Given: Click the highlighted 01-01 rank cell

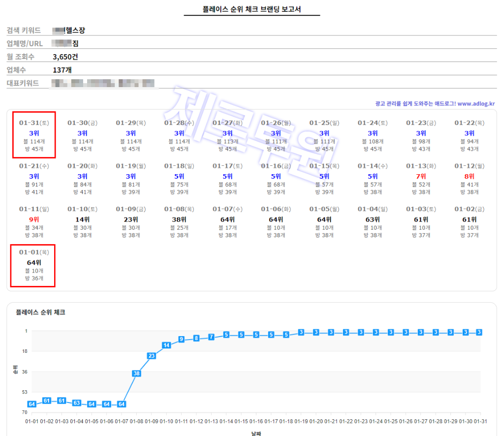Looking at the screenshot, I should 32,266.
